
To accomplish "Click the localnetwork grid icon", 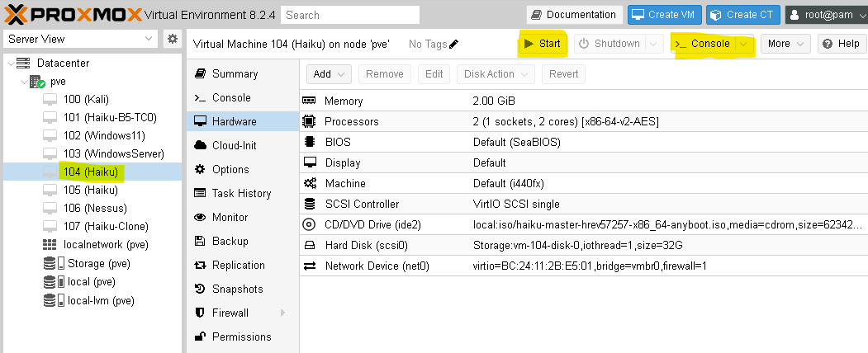I will pyautogui.click(x=50, y=245).
